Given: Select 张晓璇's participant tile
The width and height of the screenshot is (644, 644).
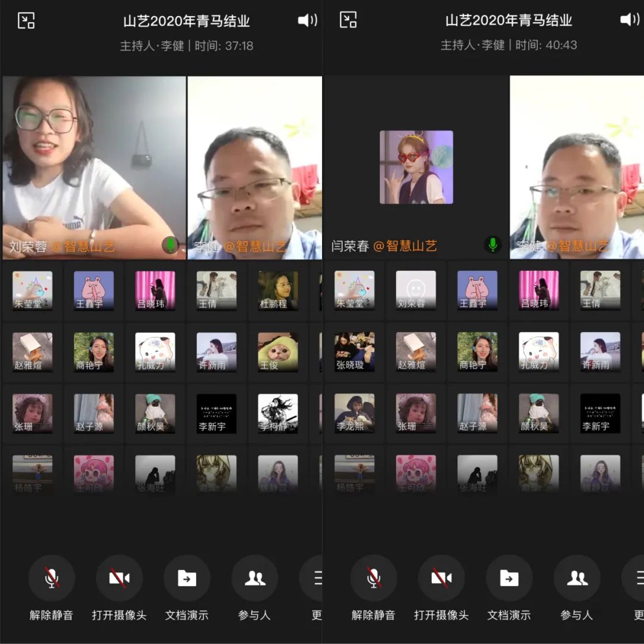Looking at the screenshot, I should pyautogui.click(x=354, y=352).
